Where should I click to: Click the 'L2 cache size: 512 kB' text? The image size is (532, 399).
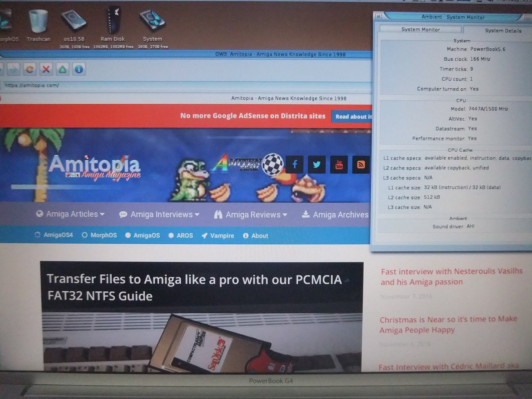point(414,197)
